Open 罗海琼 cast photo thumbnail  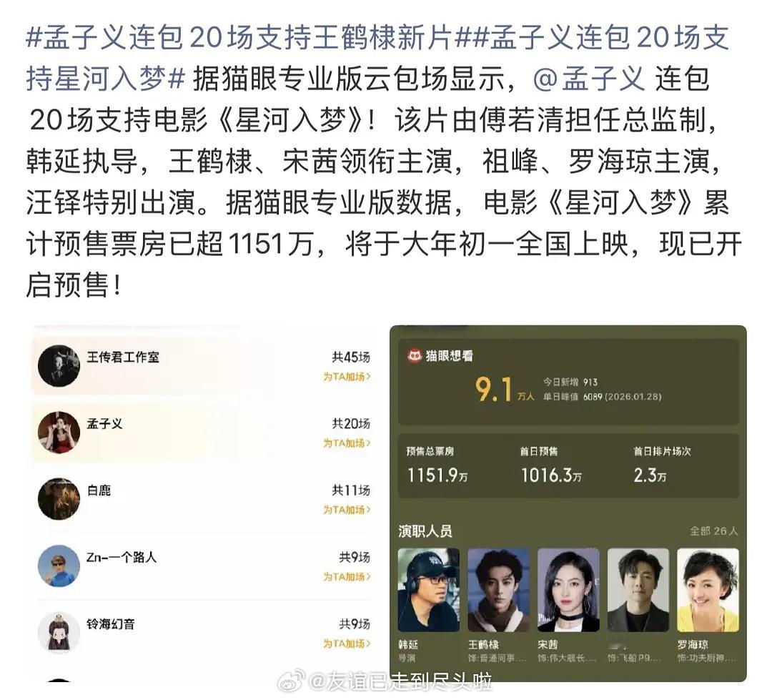pos(708,590)
